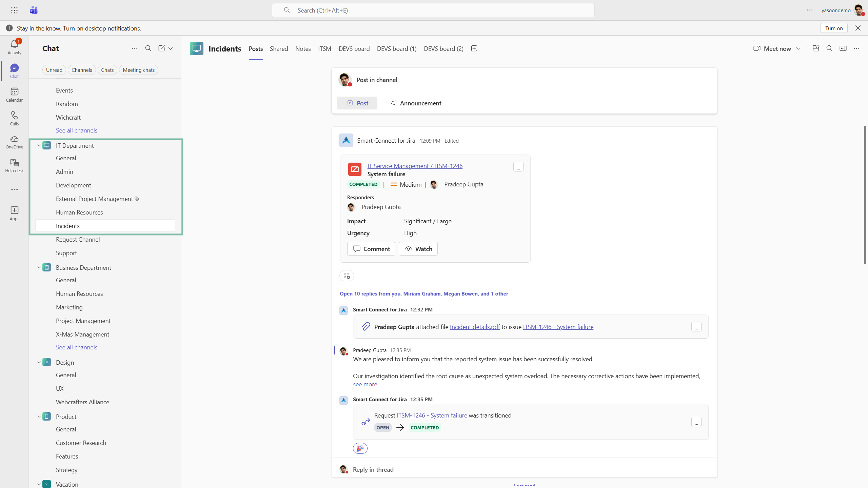Open the Meet now dropdown arrow
The image size is (868, 488).
point(798,48)
